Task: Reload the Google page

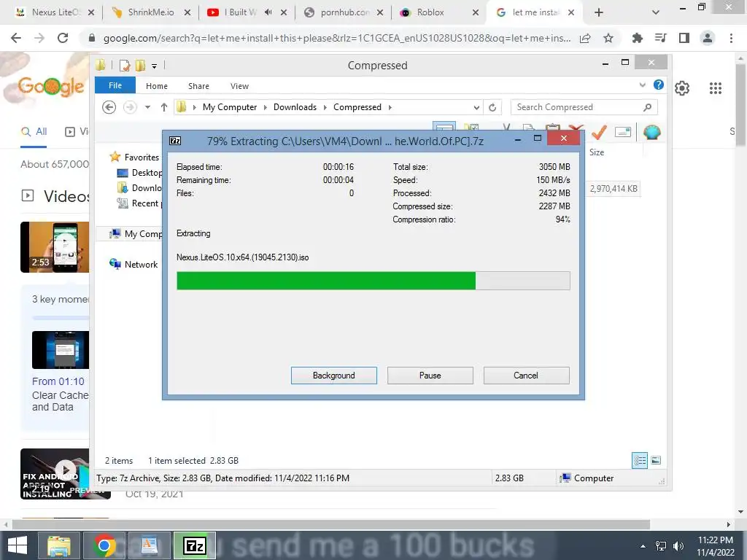Action: click(63, 38)
